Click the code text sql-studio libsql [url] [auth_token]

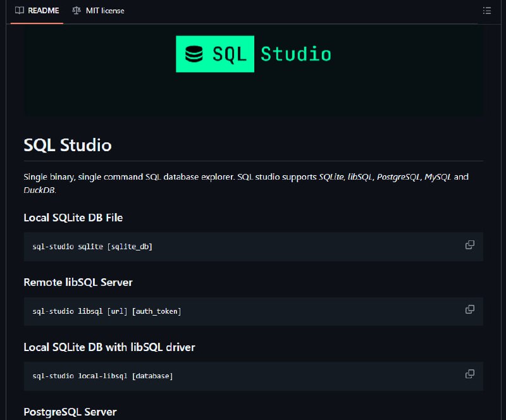(106, 311)
